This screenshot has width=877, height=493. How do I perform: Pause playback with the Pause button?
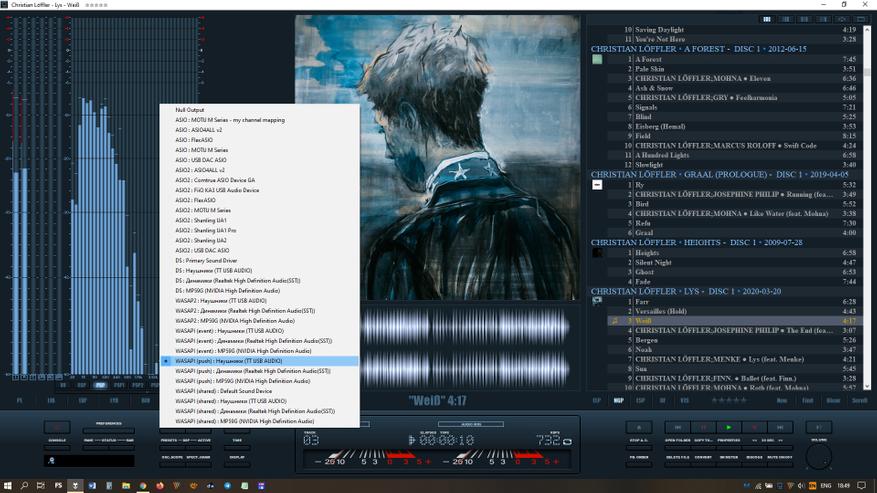[x=703, y=428]
